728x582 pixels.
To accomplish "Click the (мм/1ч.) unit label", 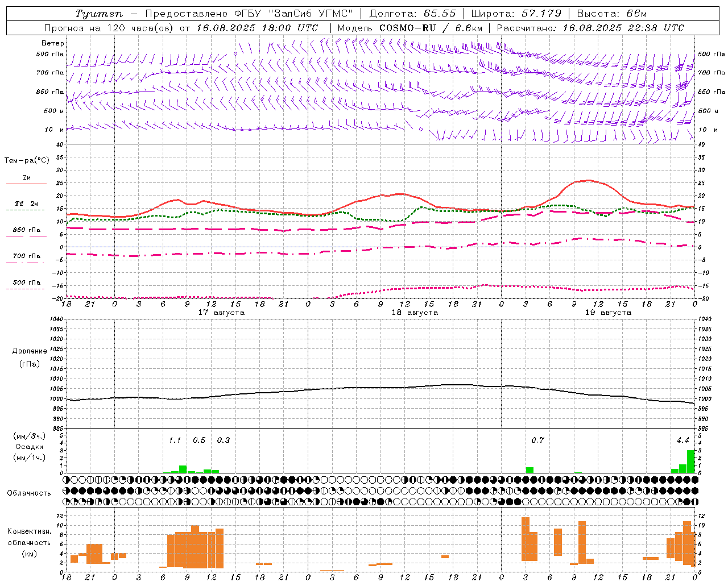I will coord(29,458).
